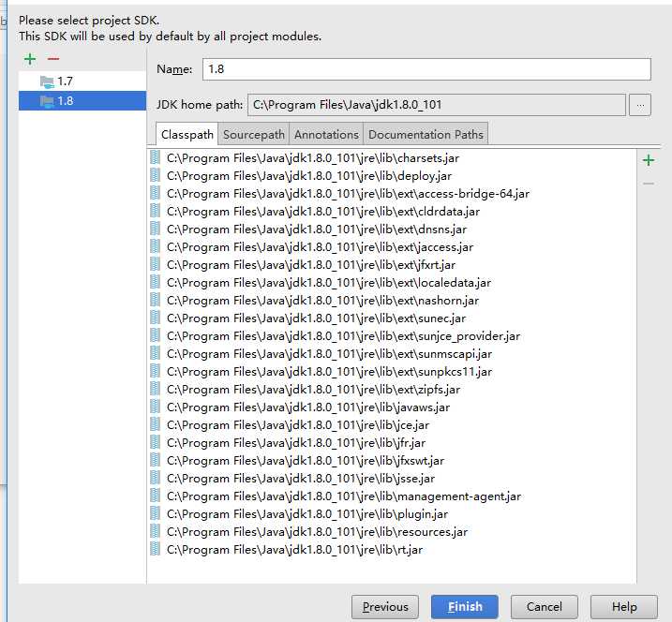
Task: Open the Documentation Paths tab
Action: (426, 135)
